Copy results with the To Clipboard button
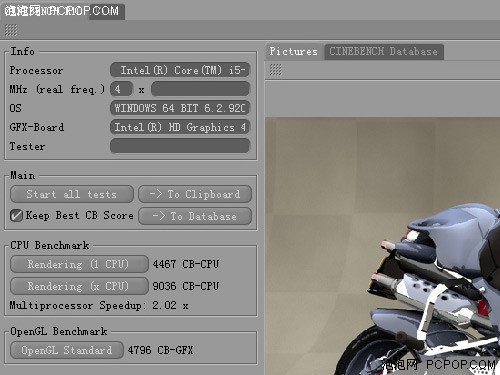 [x=195, y=194]
